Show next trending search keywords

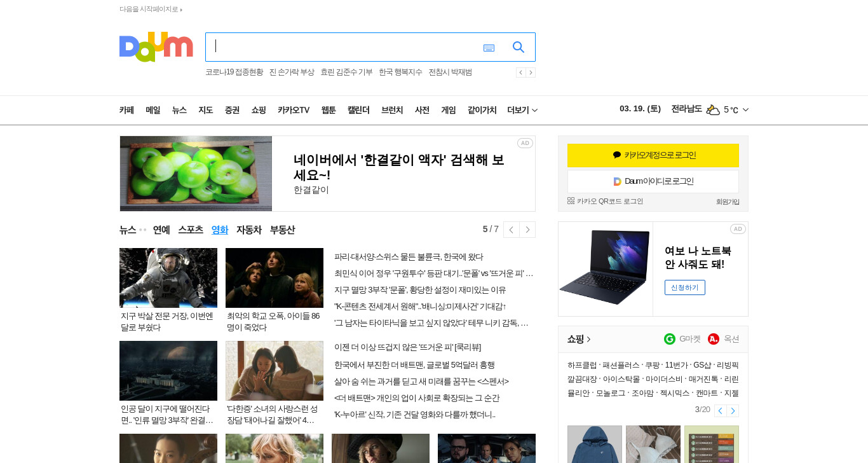point(531,73)
